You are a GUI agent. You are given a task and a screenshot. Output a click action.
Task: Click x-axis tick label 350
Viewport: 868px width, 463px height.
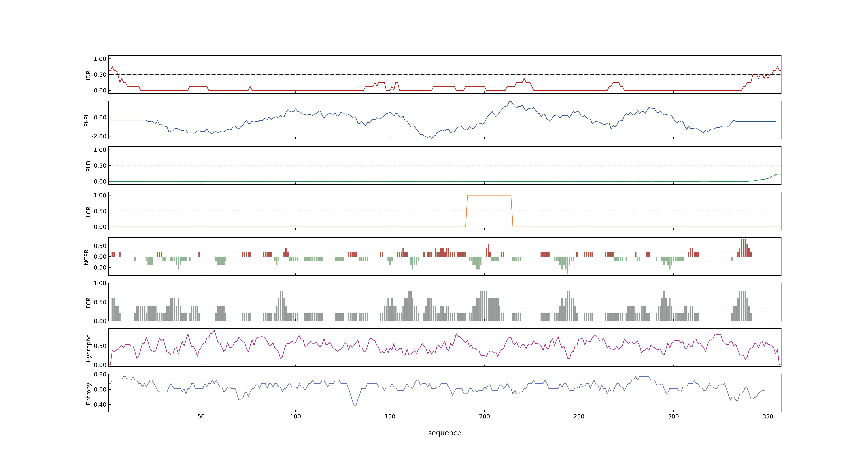[x=768, y=416]
